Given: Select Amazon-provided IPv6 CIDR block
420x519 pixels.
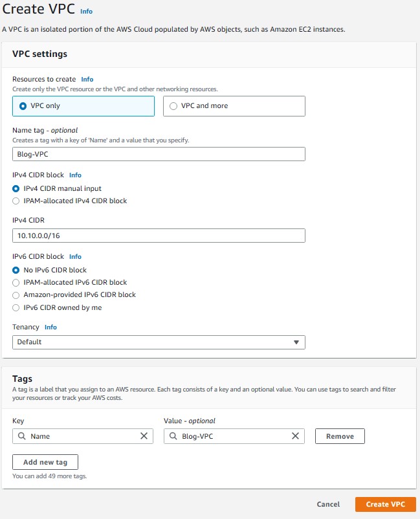Looking at the screenshot, I should coord(16,294).
